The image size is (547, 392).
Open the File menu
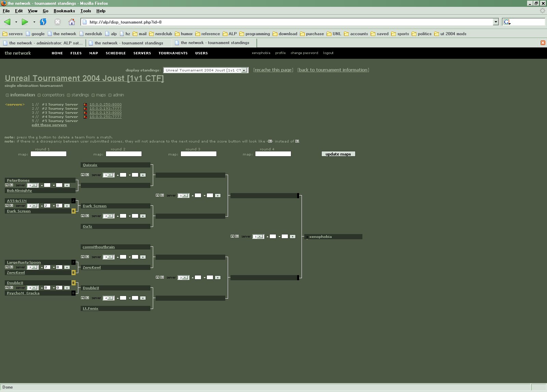6,11
